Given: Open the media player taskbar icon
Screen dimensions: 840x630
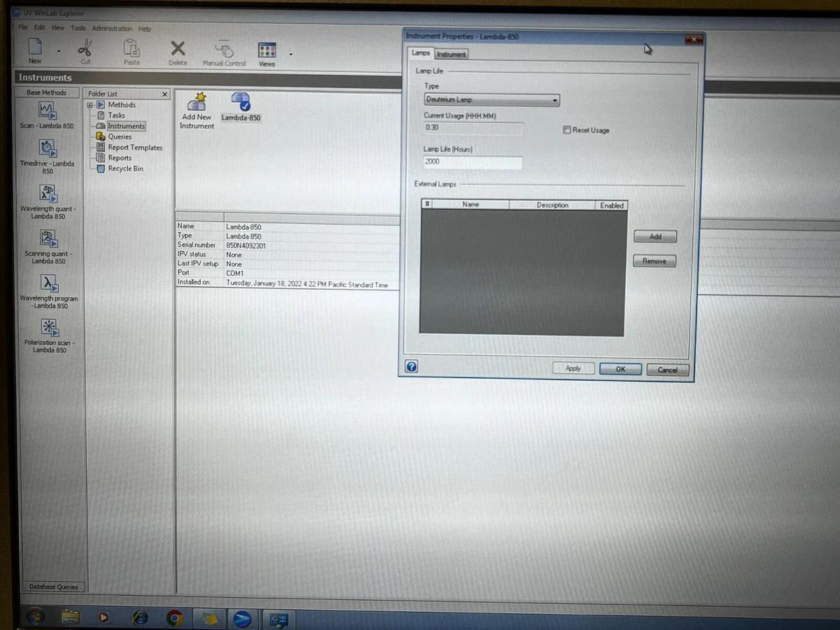Looking at the screenshot, I should pos(104,617).
